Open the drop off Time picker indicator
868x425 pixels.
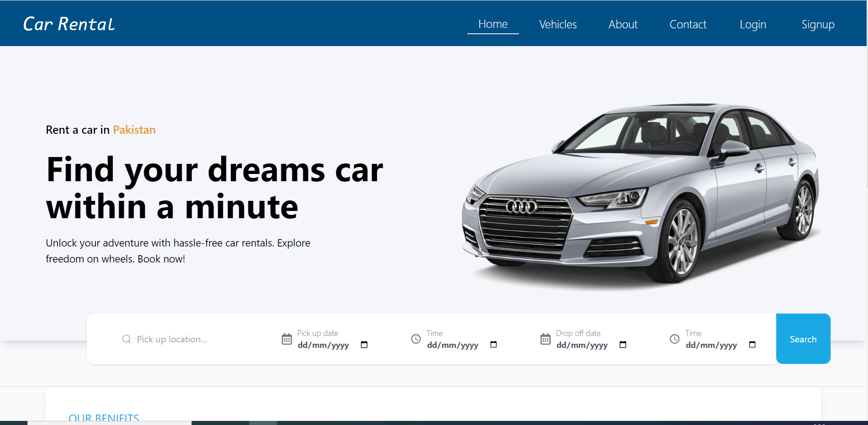click(x=752, y=345)
